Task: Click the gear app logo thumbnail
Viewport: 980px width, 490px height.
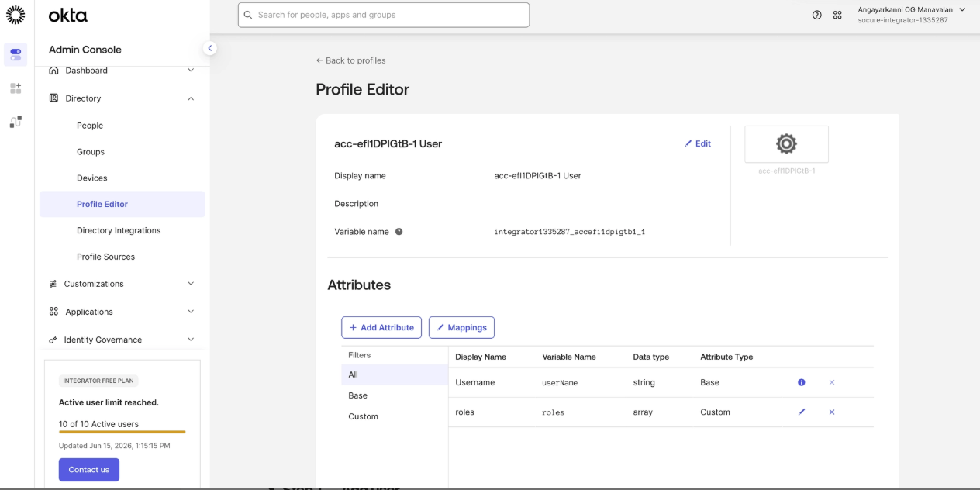Action: pyautogui.click(x=786, y=144)
